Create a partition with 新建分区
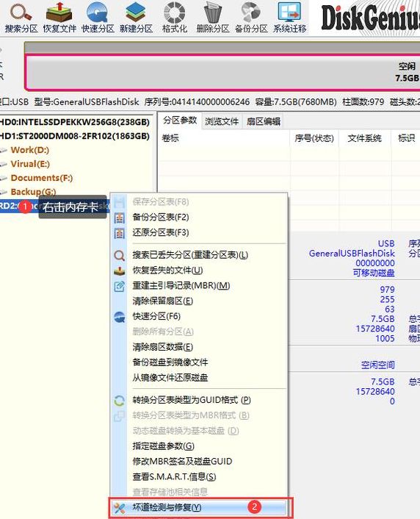The image size is (420, 519). 136,18
